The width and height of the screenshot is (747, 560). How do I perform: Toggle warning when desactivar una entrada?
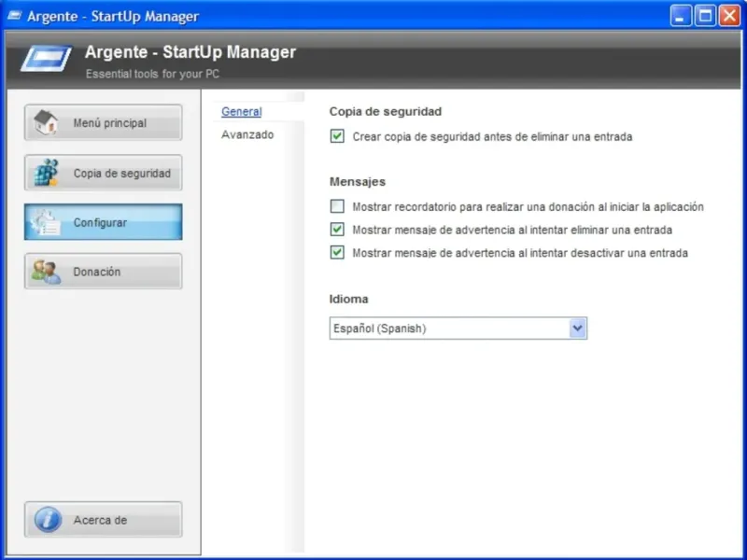(337, 252)
